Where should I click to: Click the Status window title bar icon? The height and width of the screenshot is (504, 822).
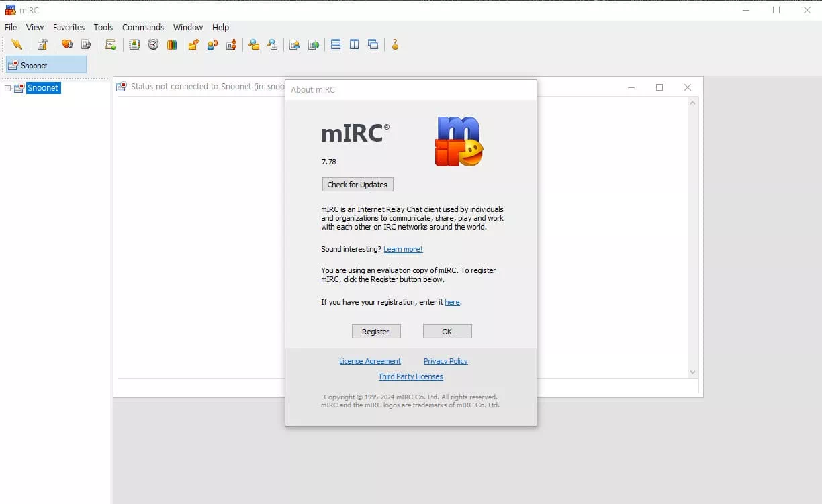coord(122,87)
